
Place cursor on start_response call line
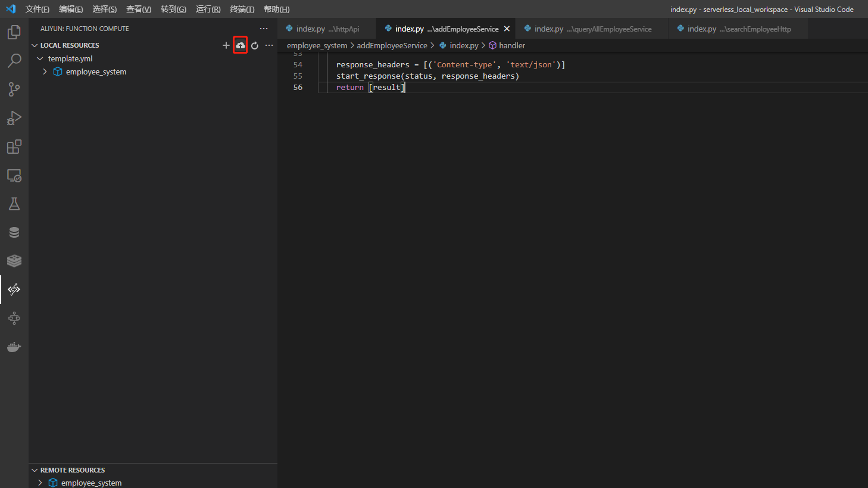pos(427,76)
